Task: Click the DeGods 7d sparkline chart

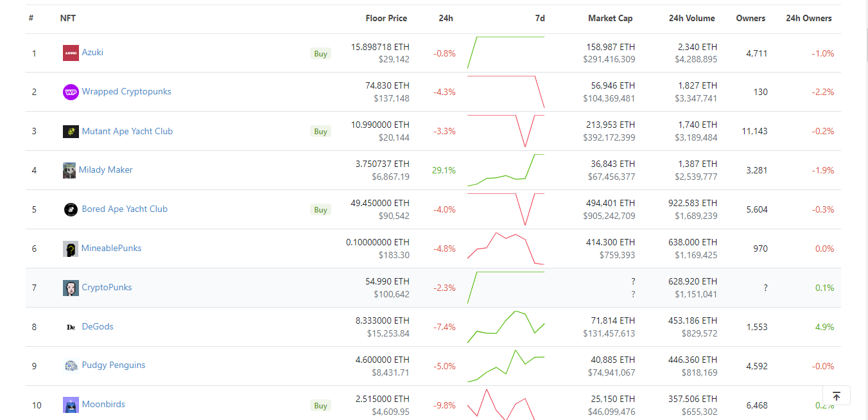Action: pyautogui.click(x=506, y=326)
